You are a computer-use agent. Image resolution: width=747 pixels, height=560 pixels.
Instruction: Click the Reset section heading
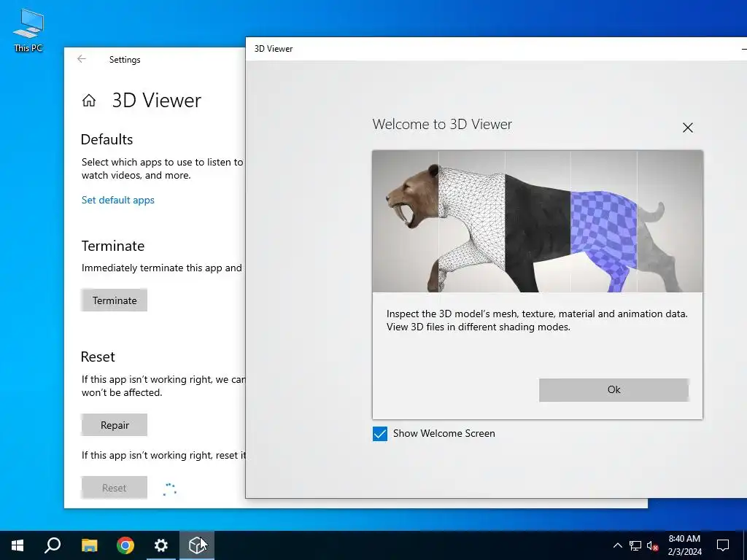point(98,357)
